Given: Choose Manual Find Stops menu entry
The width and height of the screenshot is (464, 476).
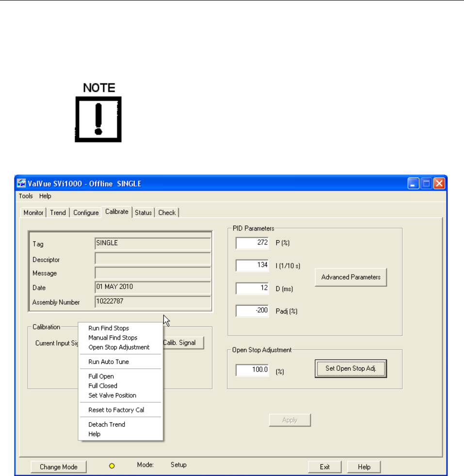Looking at the screenshot, I should click(121, 338).
